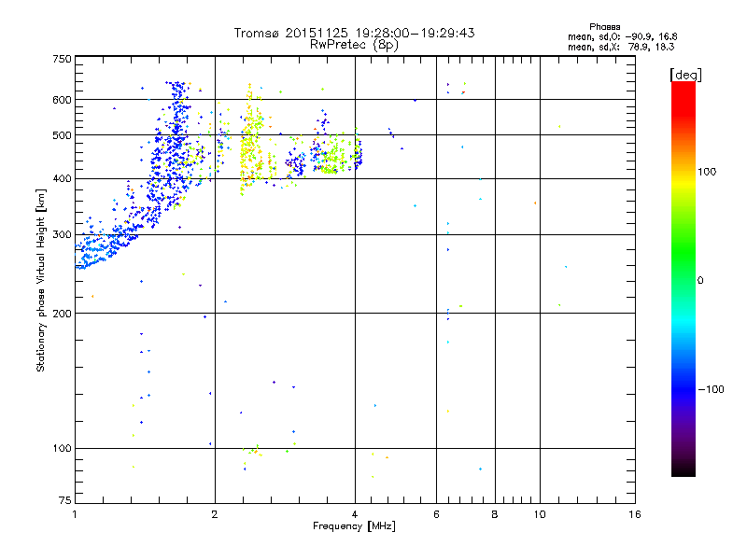Image resolution: width=747 pixels, height=560 pixels.
Task: Click the x-axis tick label '1'
Action: tap(75, 514)
